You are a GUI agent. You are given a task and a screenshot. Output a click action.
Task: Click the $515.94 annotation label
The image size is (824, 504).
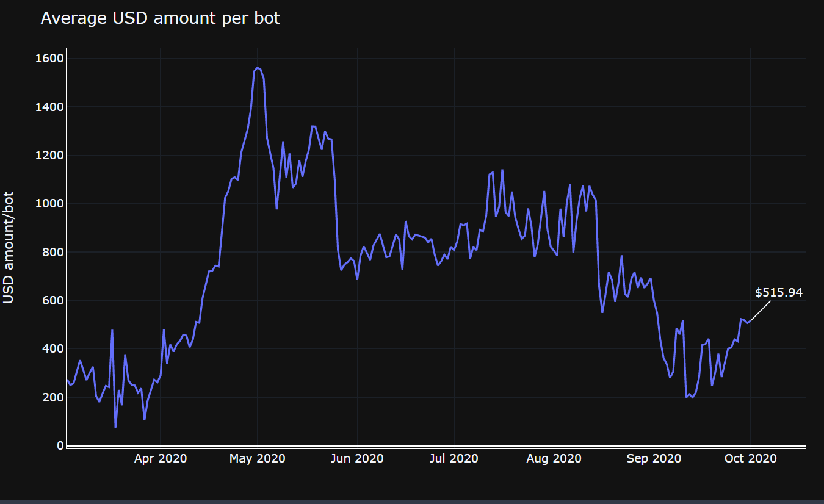click(x=779, y=293)
